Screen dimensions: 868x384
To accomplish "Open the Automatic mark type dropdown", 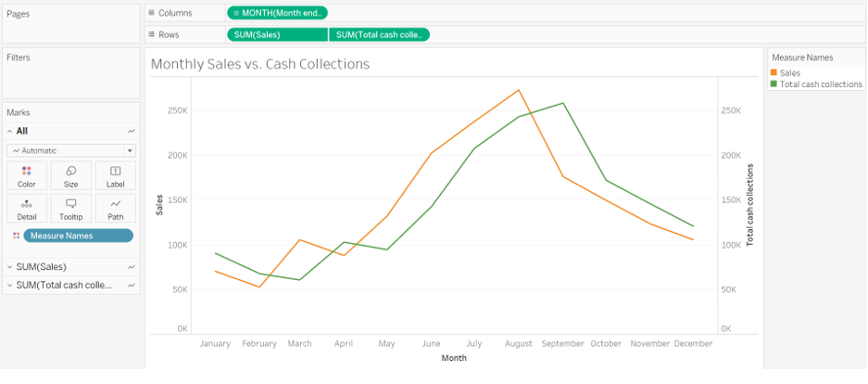I will (x=70, y=150).
